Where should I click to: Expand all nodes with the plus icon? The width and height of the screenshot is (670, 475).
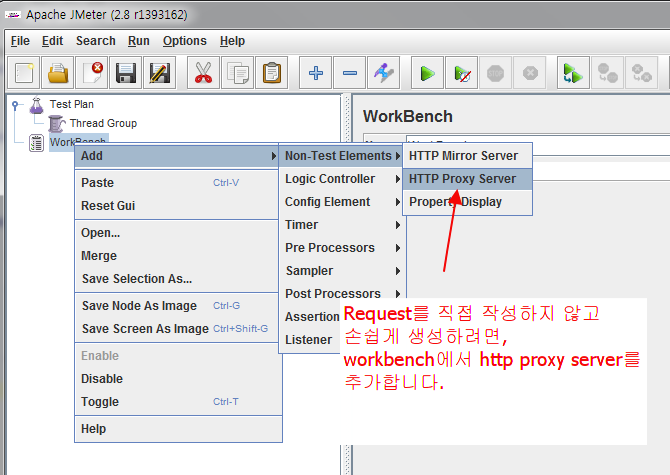[x=315, y=73]
